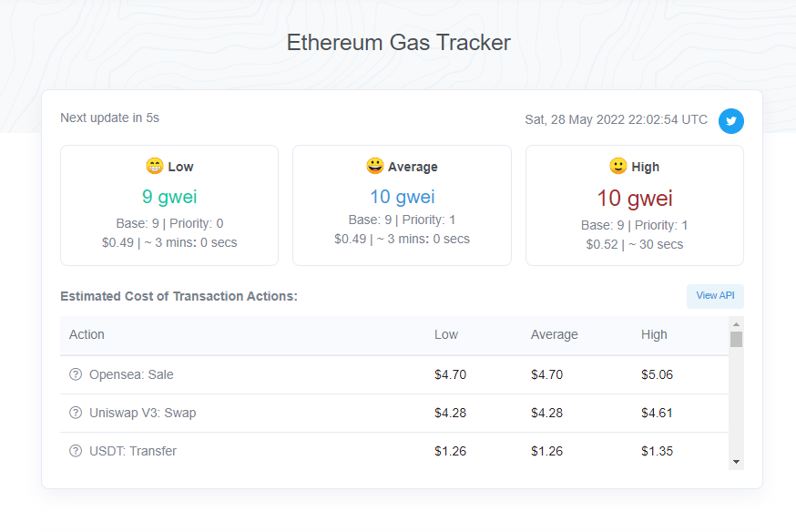Click the scrollbar down arrow in the table

point(736,462)
